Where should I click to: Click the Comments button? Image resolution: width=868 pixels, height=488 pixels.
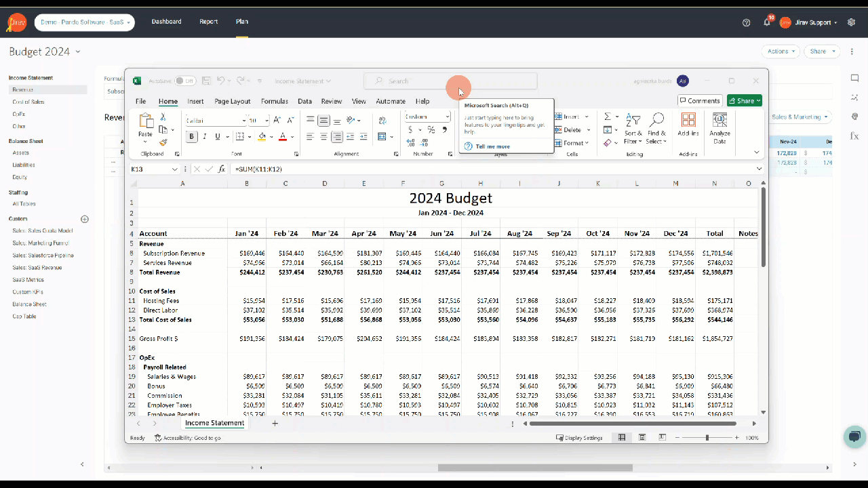tap(699, 101)
